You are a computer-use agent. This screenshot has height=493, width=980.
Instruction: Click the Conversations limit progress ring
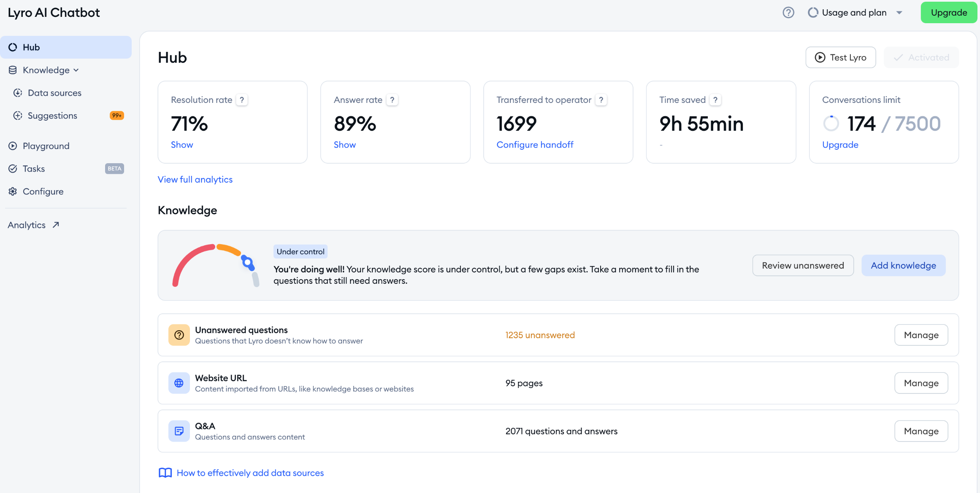831,124
